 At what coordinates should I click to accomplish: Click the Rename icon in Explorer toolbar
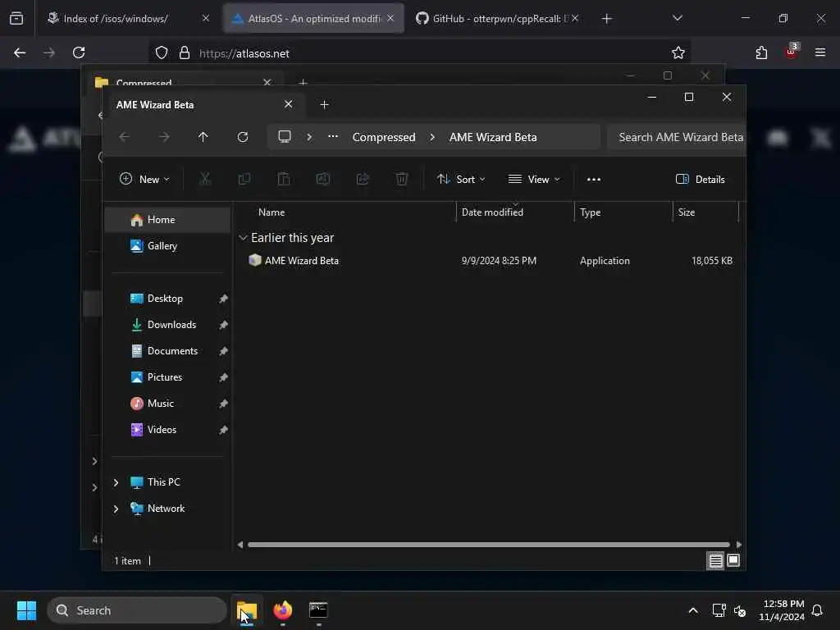pos(323,179)
